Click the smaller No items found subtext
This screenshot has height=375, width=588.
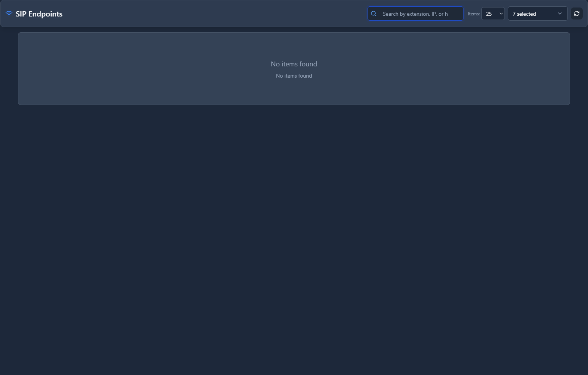click(294, 76)
